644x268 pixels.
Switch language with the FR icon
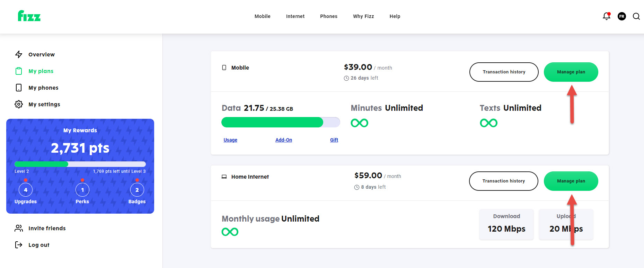(622, 16)
